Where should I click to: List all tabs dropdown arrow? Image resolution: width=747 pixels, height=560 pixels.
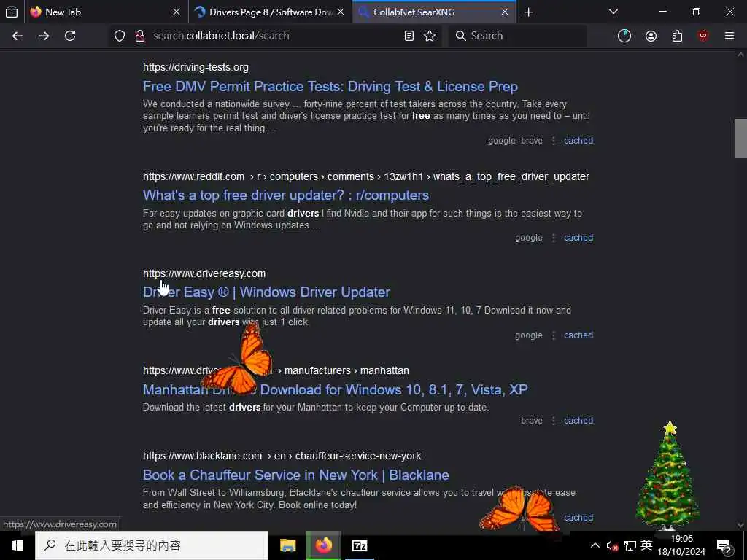613,12
